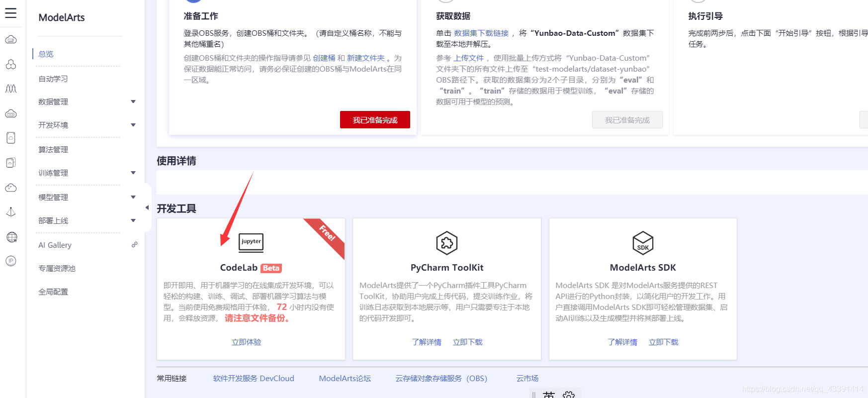Click the PyCharm ToolKit title
This screenshot has width=868, height=398.
click(x=447, y=267)
